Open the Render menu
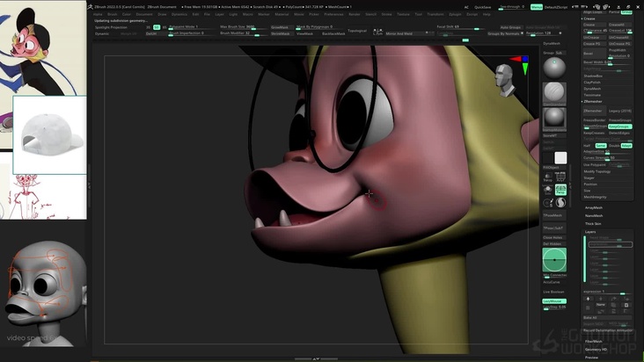 tap(354, 14)
